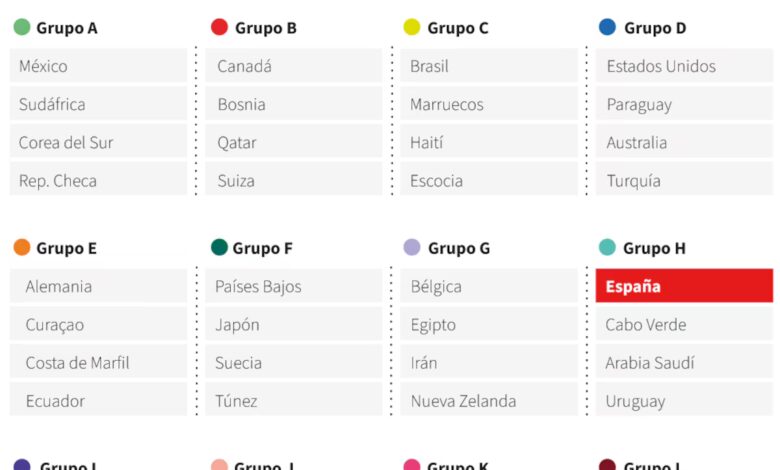Select Bélgica in Grupo G
The width and height of the screenshot is (780, 470).
click(489, 286)
